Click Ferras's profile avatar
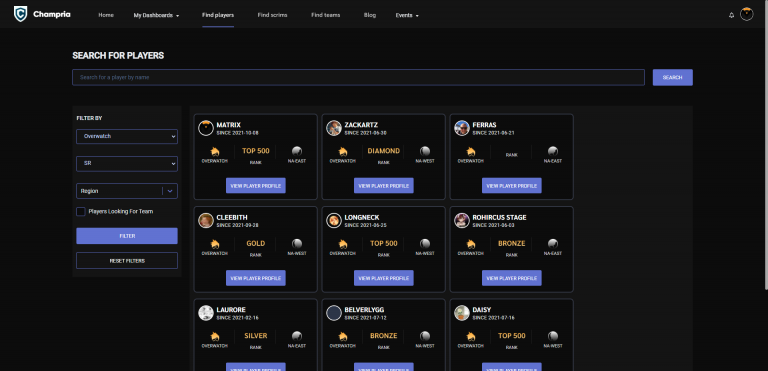 pos(462,128)
